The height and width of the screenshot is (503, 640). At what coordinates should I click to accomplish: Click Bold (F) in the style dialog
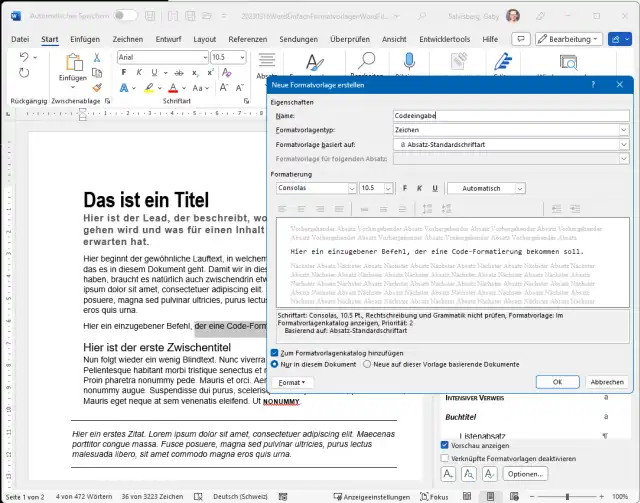tap(405, 188)
